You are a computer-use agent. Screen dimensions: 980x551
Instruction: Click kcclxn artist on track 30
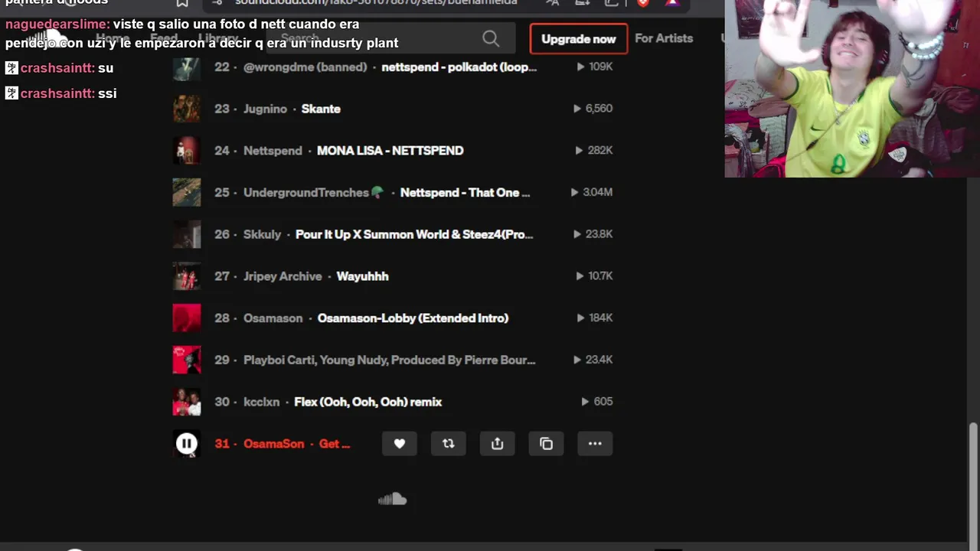(x=262, y=402)
